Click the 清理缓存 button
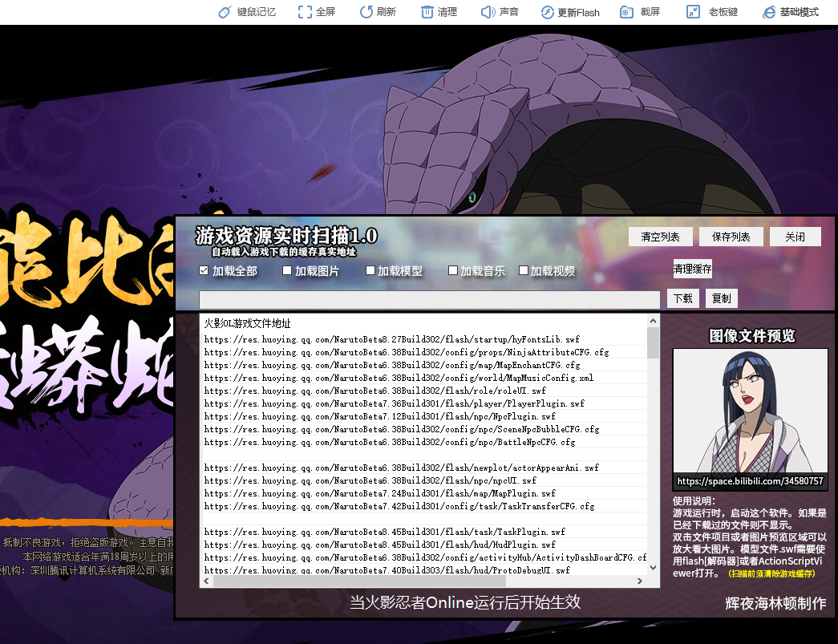 (x=693, y=269)
